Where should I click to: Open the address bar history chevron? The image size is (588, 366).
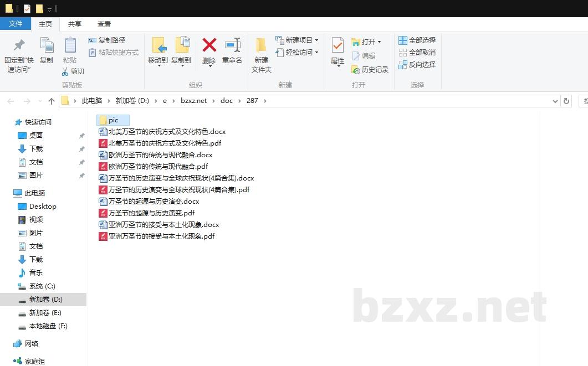pyautogui.click(x=555, y=101)
